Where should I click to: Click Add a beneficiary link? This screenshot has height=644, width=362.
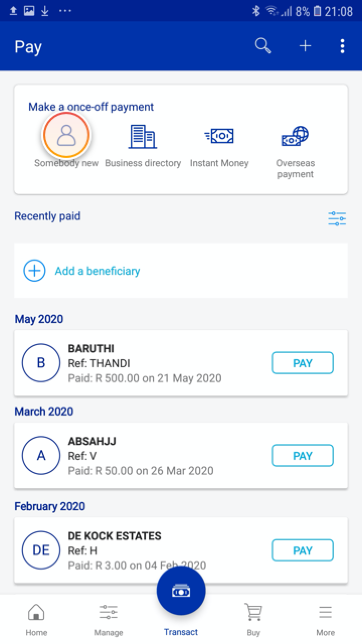[97, 271]
